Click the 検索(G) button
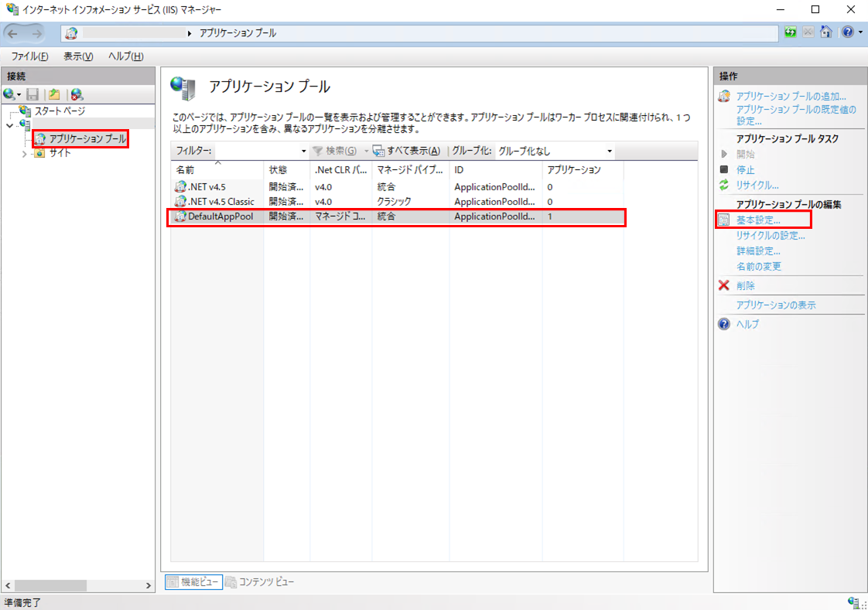 click(335, 151)
